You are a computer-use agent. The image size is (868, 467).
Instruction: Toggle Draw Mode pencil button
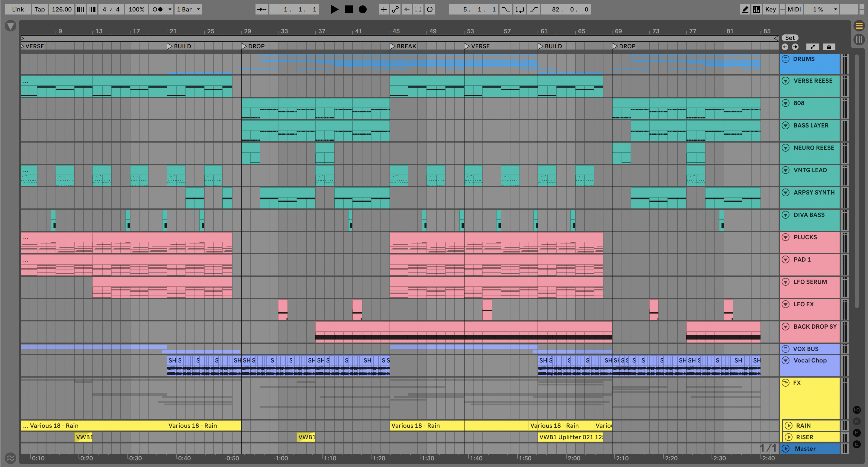745,9
